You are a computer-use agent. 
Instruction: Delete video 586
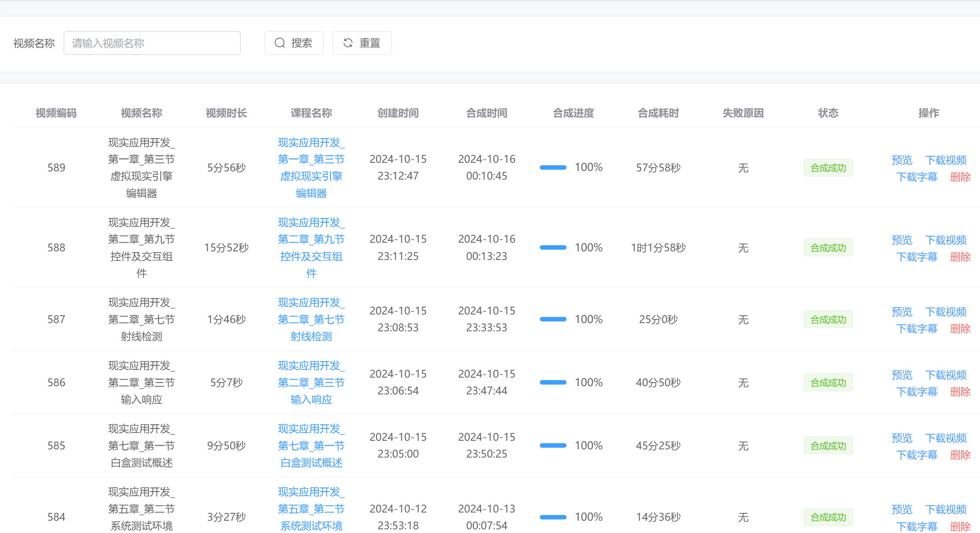(960, 392)
